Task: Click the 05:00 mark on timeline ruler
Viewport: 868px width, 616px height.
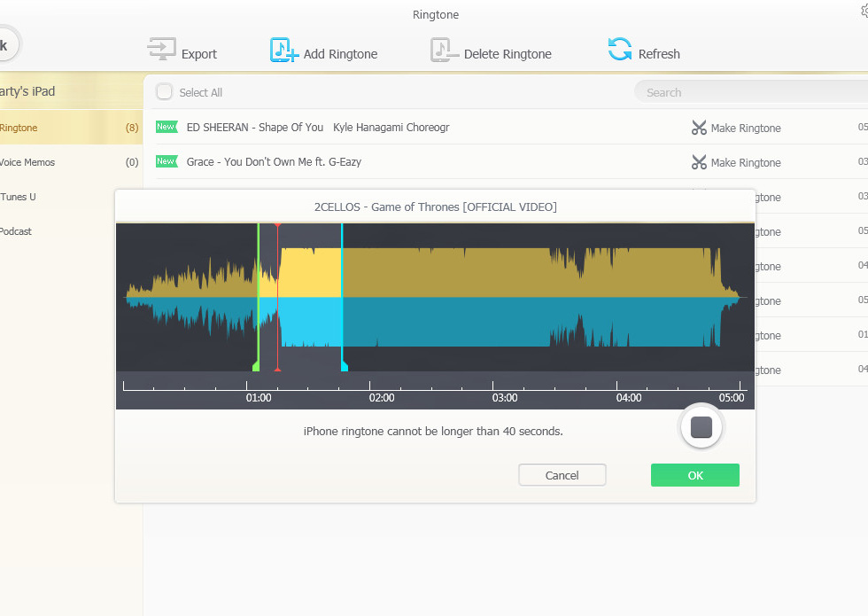Action: tap(732, 398)
